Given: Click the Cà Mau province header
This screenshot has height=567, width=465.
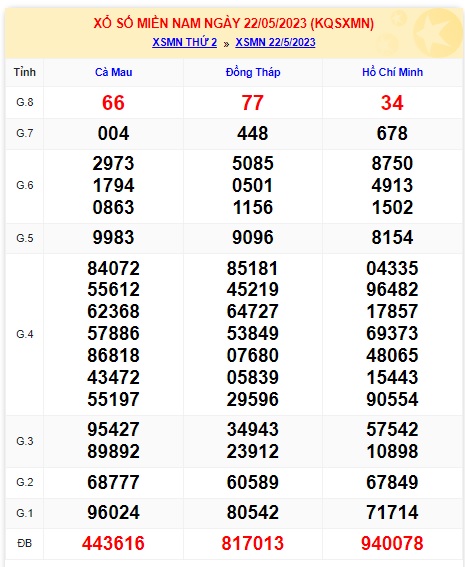Looking at the screenshot, I should pos(114,72).
